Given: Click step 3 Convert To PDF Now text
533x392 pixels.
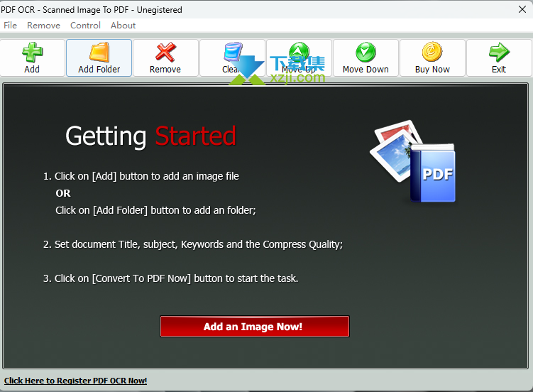Looking at the screenshot, I should [170, 278].
